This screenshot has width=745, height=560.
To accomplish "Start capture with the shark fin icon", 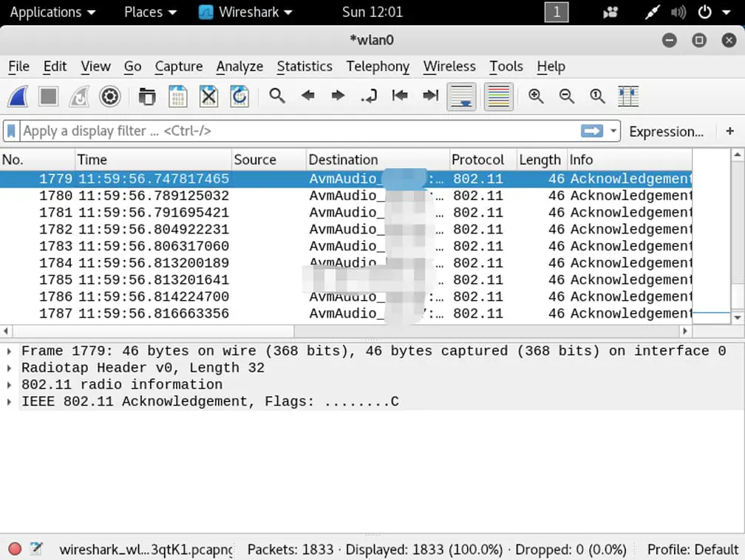I will click(x=18, y=97).
